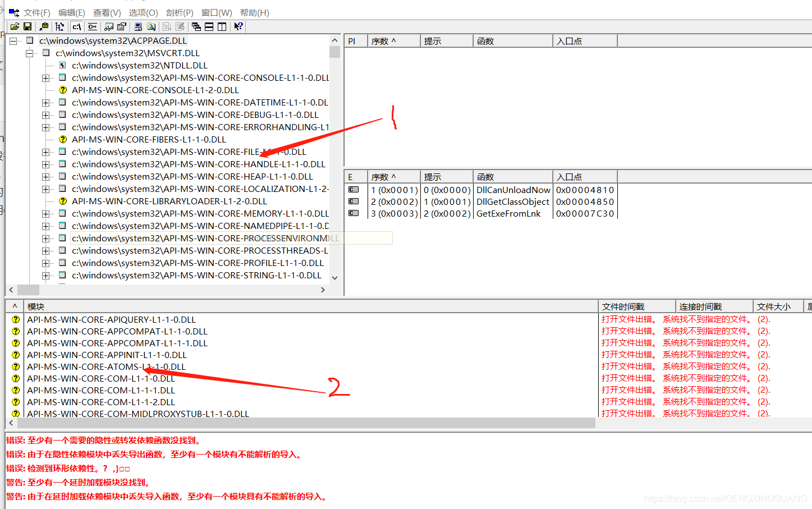This screenshot has height=509, width=812.
Task: Open module in external viewer icon
Action: [109, 26]
